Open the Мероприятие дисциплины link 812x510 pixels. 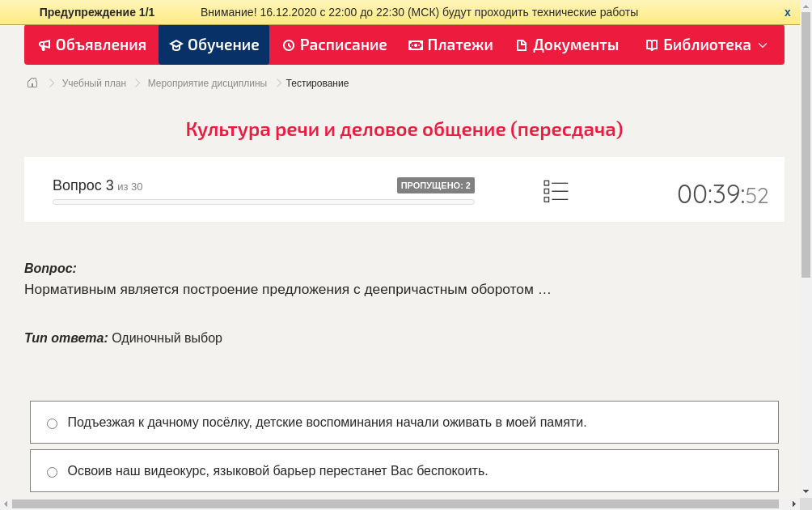[205, 83]
